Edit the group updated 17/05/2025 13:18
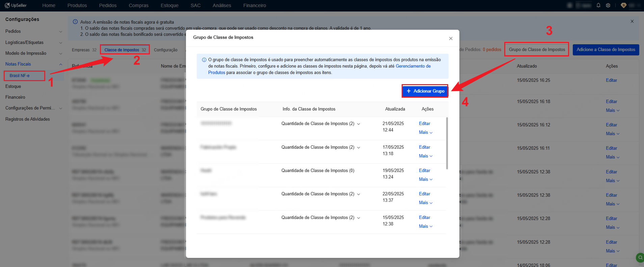Screen dimensions: 644x267 [425, 147]
